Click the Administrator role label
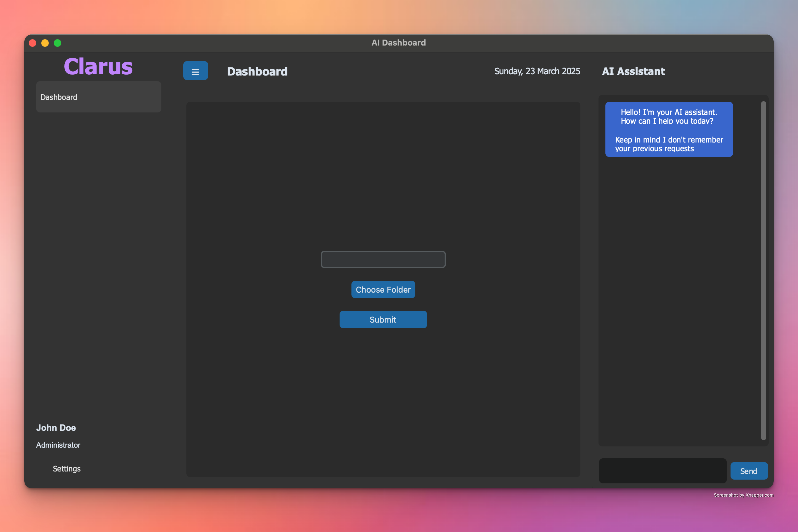The height and width of the screenshot is (532, 798). (58, 445)
